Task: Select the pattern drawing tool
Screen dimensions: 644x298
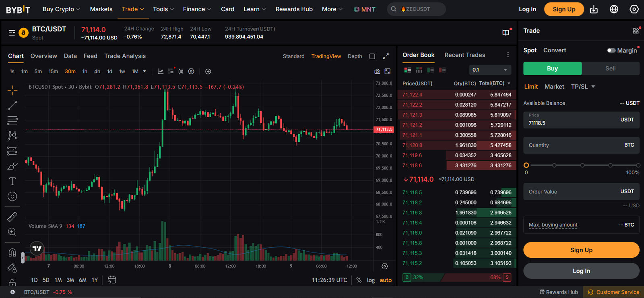Action: [12, 136]
